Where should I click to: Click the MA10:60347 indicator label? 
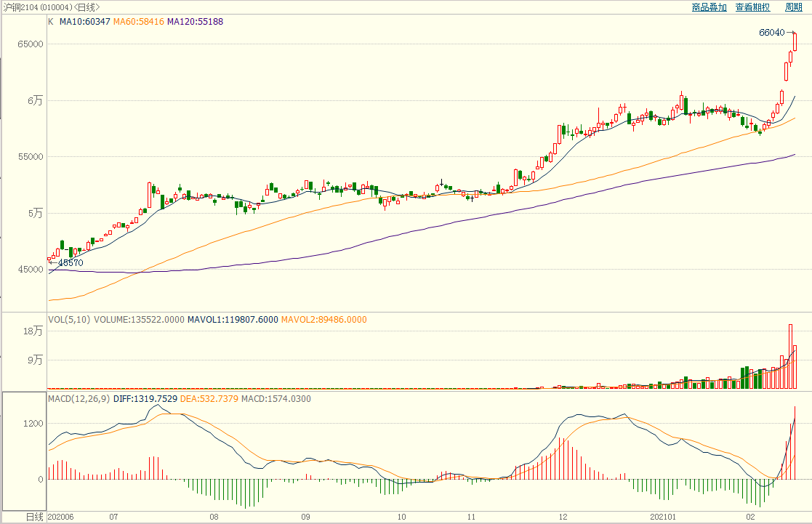(85, 22)
